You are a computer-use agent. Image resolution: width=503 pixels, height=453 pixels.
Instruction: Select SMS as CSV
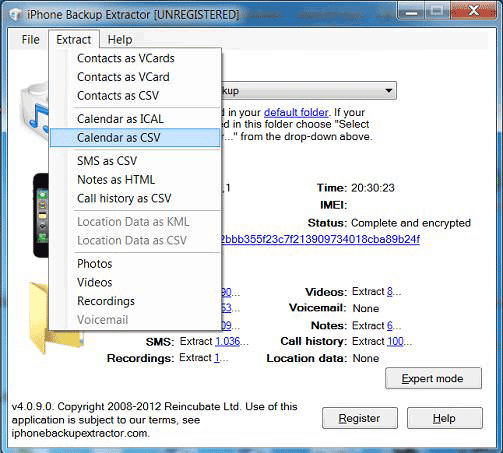tap(135, 161)
